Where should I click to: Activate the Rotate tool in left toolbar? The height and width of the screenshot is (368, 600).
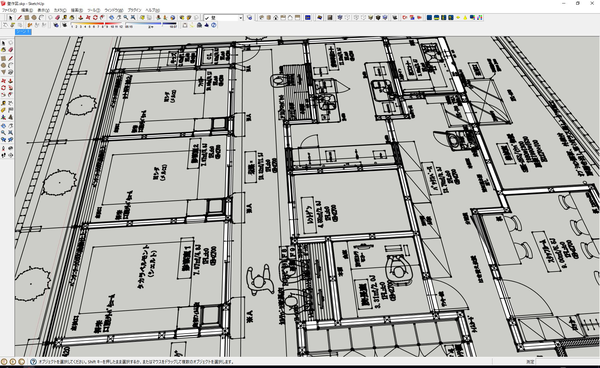tap(3, 88)
